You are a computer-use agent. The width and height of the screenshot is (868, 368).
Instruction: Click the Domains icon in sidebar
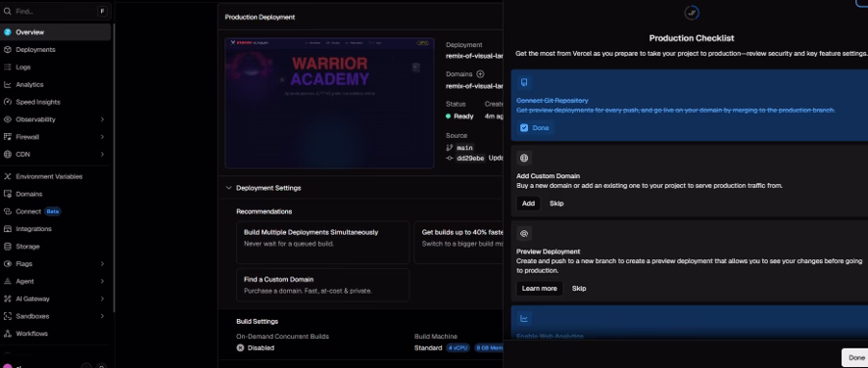point(7,194)
